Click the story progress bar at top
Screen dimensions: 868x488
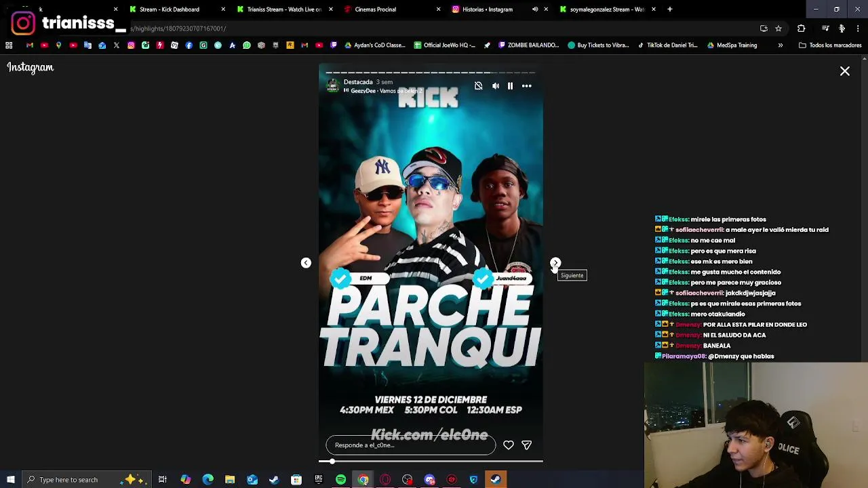coord(431,72)
